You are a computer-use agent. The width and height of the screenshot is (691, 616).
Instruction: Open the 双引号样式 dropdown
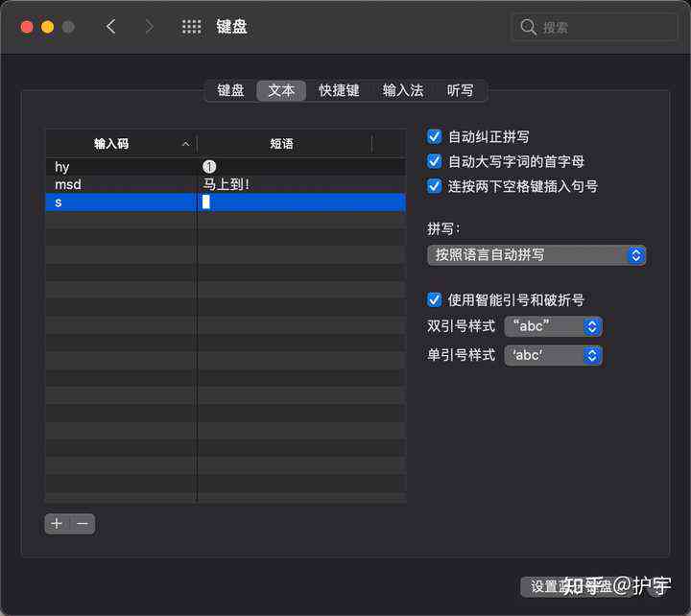tap(553, 326)
